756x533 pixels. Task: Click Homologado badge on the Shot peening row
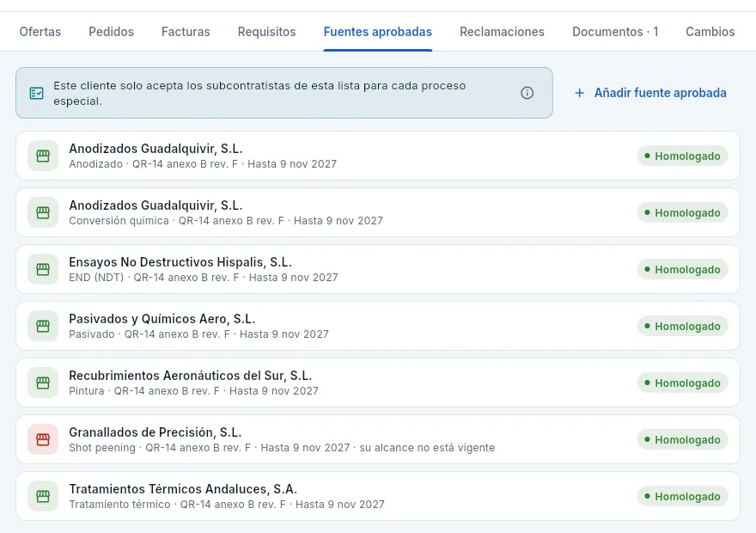[x=682, y=439]
